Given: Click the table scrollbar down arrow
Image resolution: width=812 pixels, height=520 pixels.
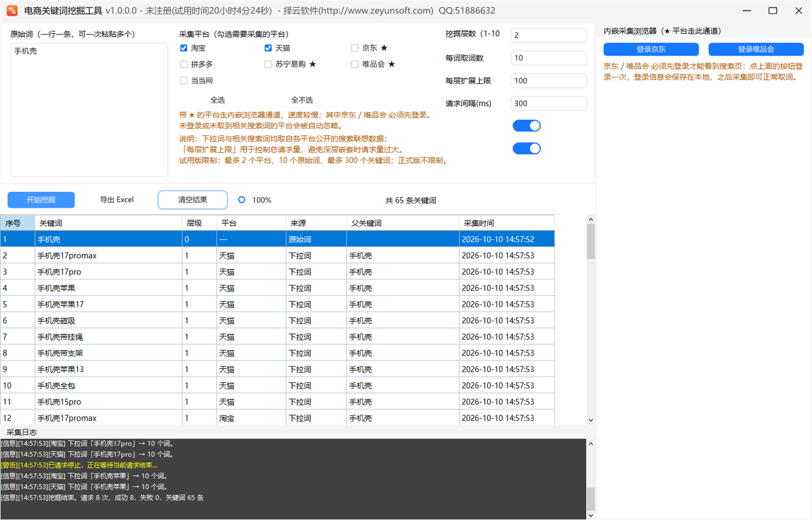Looking at the screenshot, I should (x=591, y=420).
